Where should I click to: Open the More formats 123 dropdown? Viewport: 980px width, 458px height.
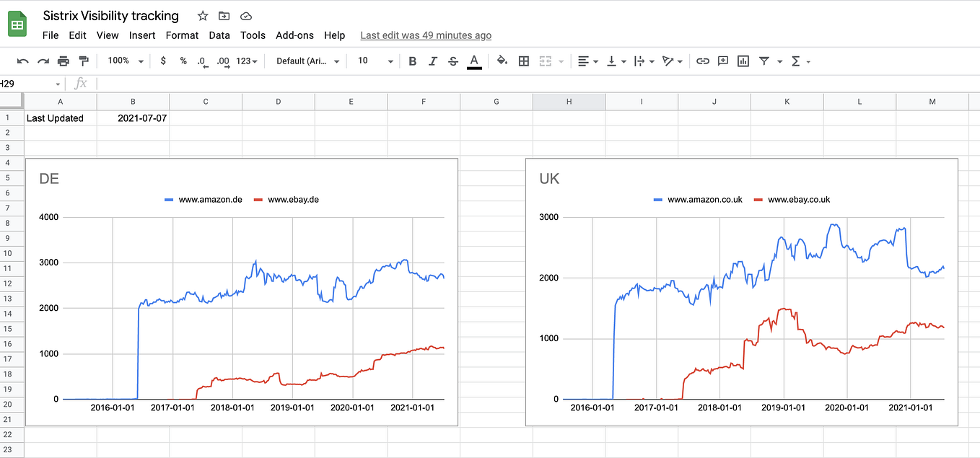pos(245,61)
